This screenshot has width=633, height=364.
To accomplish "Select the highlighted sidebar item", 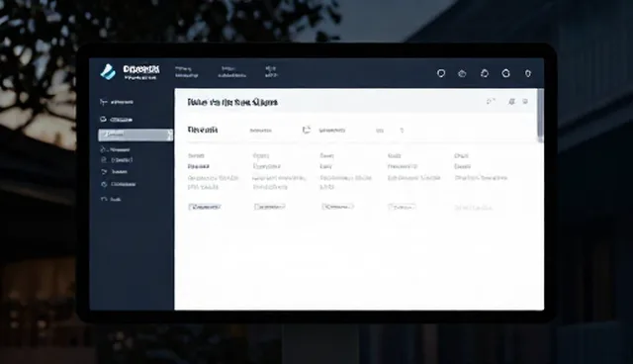I will pyautogui.click(x=136, y=135).
